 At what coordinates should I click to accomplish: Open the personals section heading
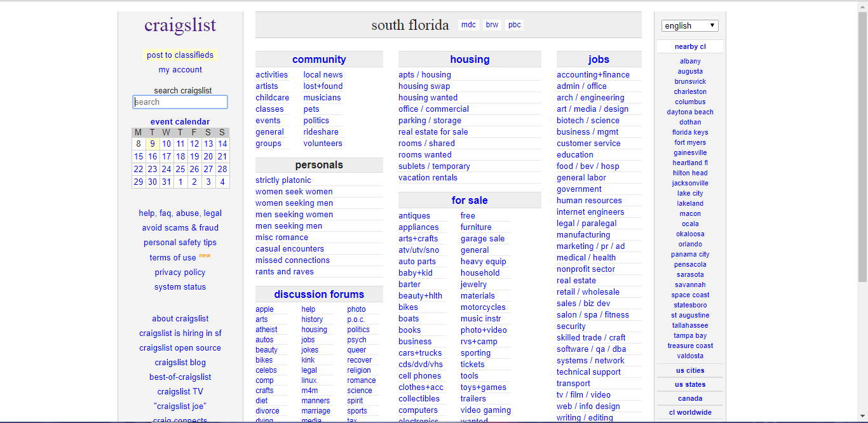319,164
